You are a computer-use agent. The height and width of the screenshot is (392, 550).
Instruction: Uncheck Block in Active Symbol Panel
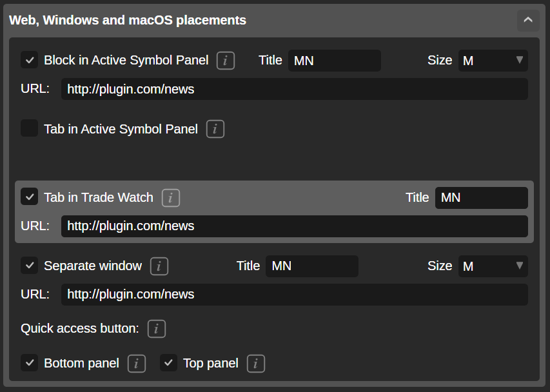(29, 60)
